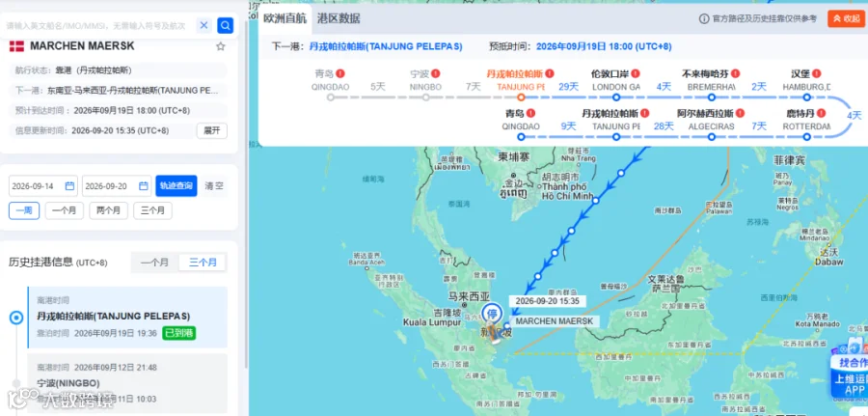Clear the ship search field using X icon
The height and width of the screenshot is (416, 868).
(204, 25)
